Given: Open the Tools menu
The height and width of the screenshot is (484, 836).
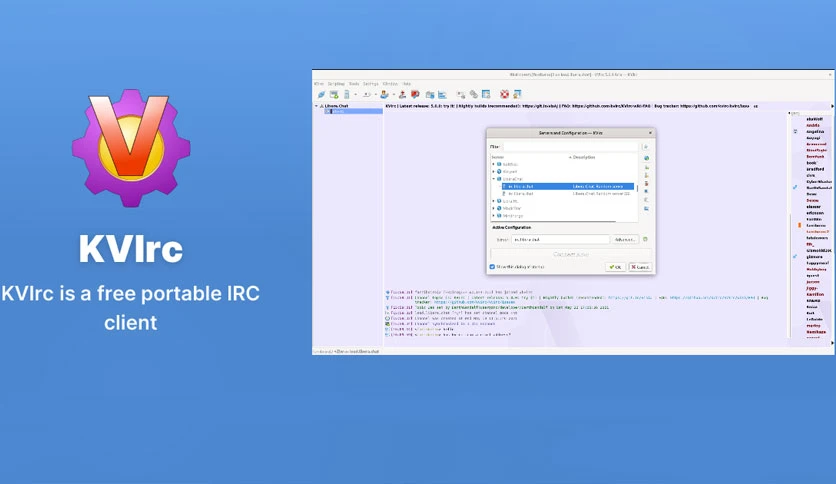Looking at the screenshot, I should pos(354,84).
